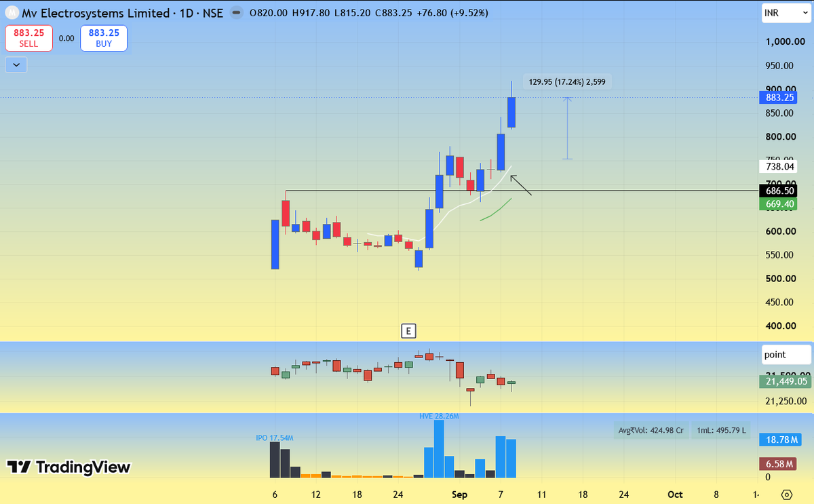Click the 6.58 M volume label
814x504 pixels.
[777, 463]
